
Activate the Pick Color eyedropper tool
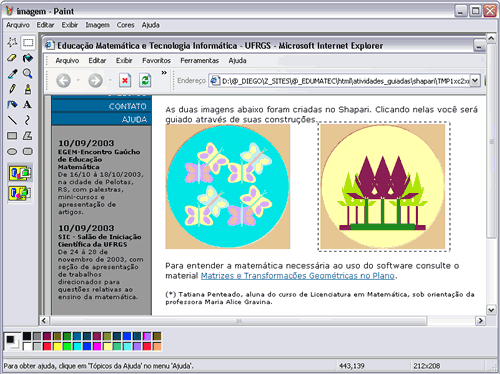click(x=12, y=74)
